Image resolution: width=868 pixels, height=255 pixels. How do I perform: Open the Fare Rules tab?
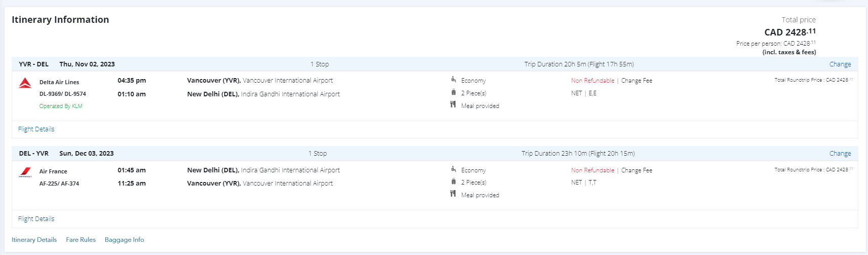(x=81, y=240)
